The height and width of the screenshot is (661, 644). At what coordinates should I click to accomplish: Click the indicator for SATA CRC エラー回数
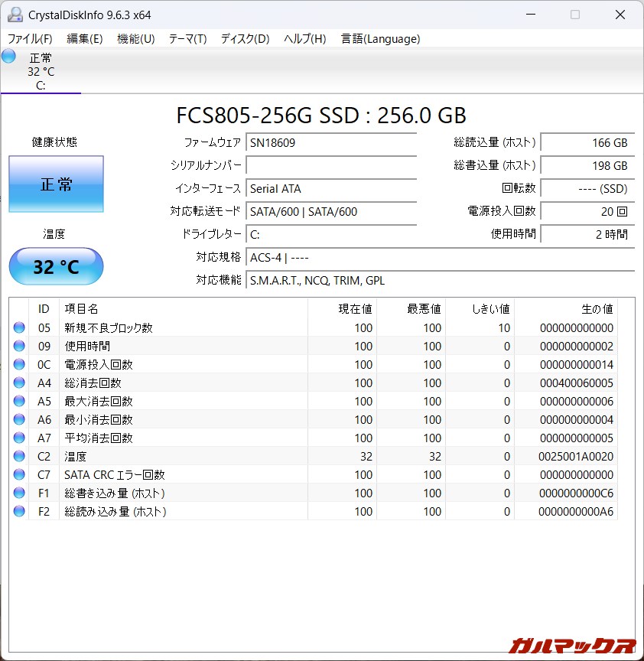click(18, 474)
